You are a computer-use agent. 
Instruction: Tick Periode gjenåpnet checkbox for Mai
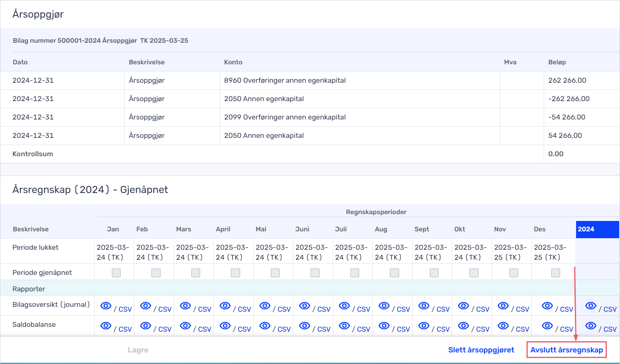click(275, 273)
